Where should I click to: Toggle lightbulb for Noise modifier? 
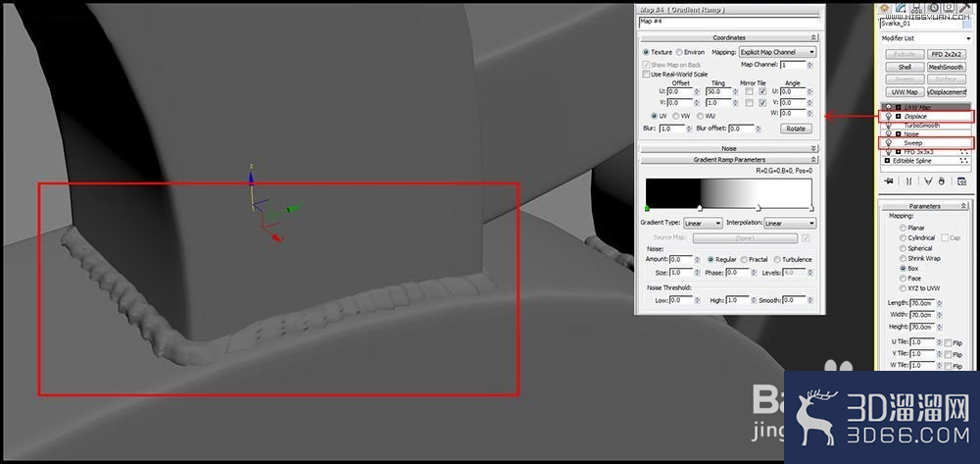(x=889, y=133)
